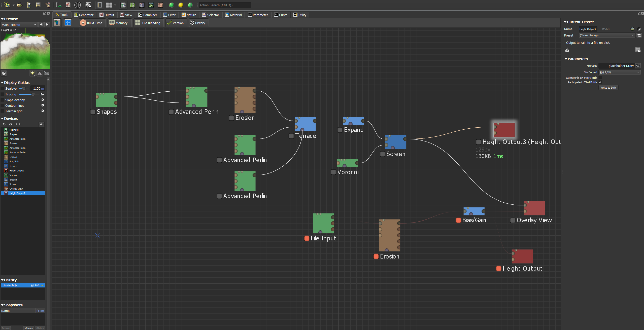Switch to the Combiner tab
This screenshot has height=330, width=644.
tap(148, 15)
